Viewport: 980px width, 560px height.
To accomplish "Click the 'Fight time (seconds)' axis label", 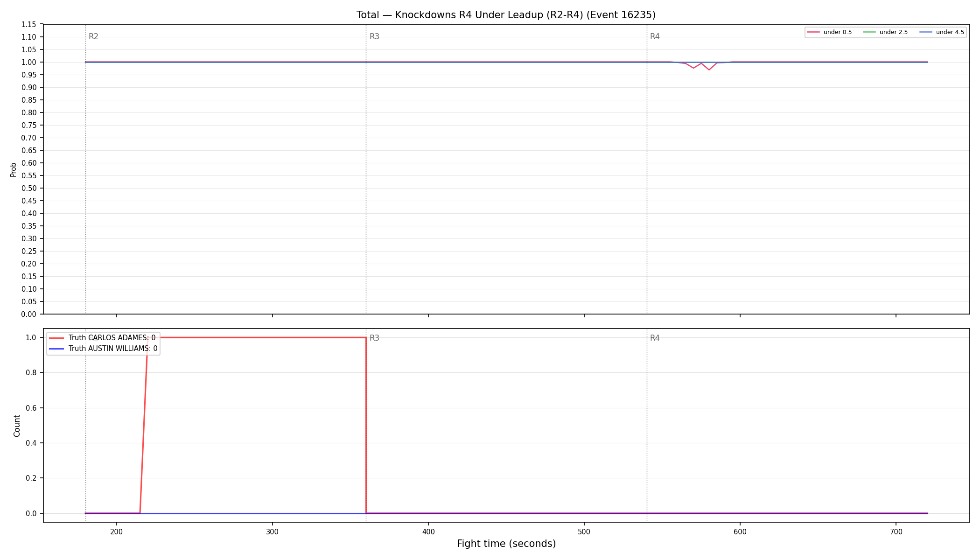I will point(506,544).
